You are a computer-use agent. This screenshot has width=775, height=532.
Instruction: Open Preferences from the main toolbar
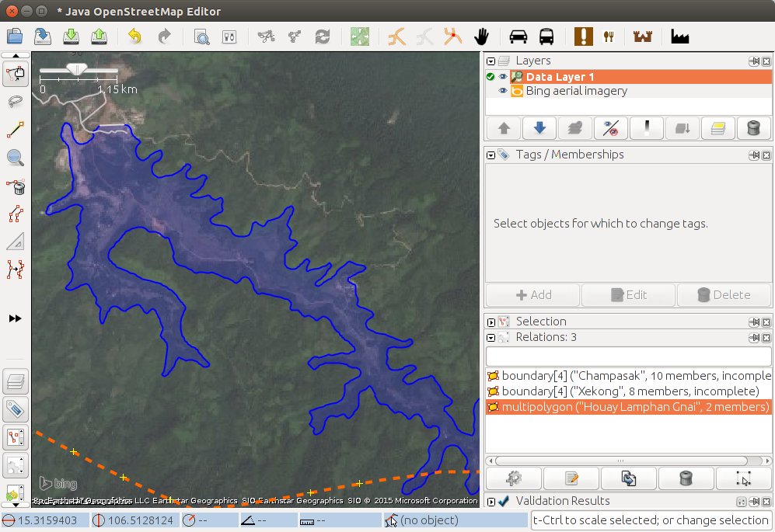tap(229, 35)
